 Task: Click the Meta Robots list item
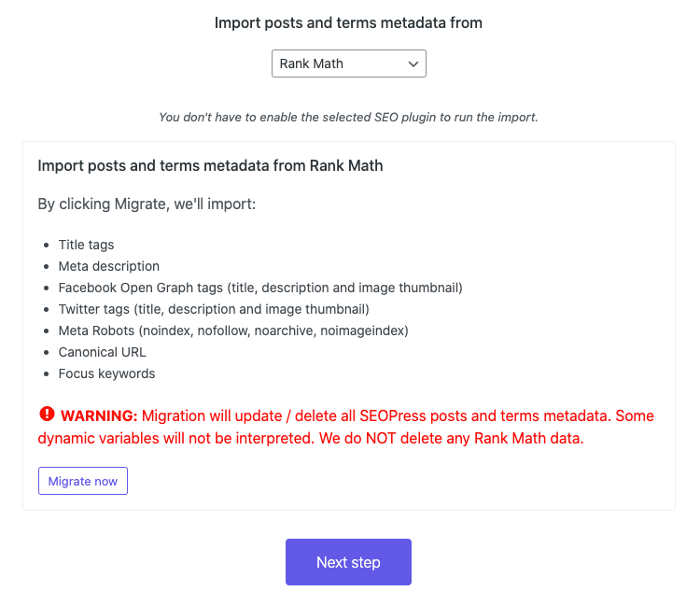tap(233, 331)
